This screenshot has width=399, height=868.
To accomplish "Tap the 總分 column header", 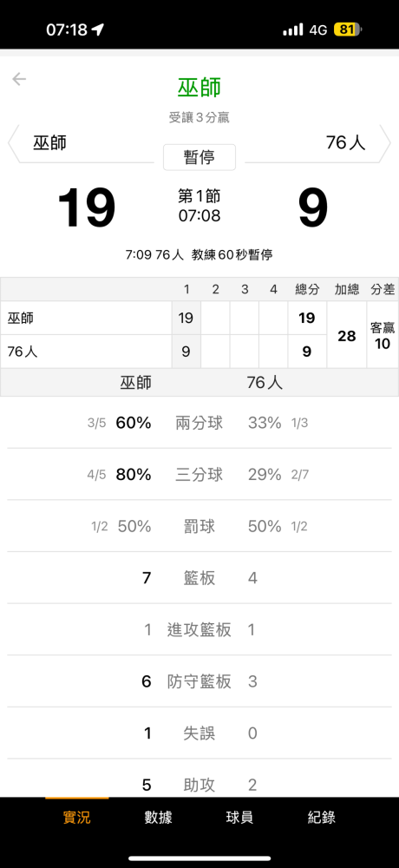I will click(x=306, y=289).
